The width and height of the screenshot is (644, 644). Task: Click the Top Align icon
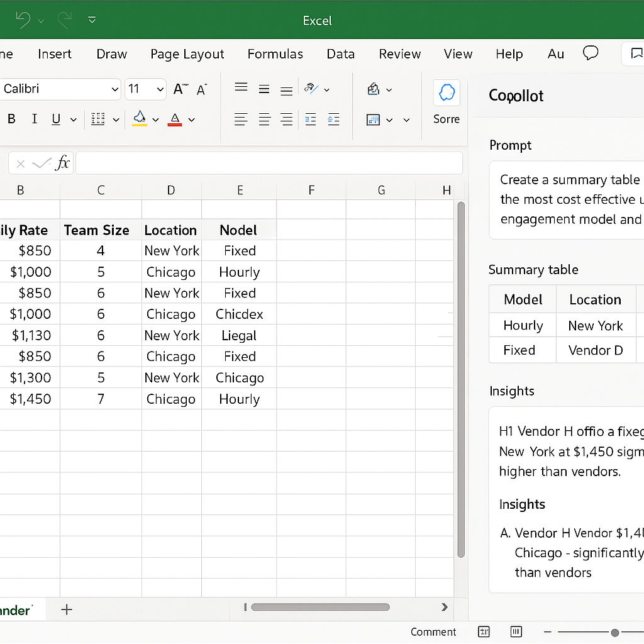[x=241, y=87]
